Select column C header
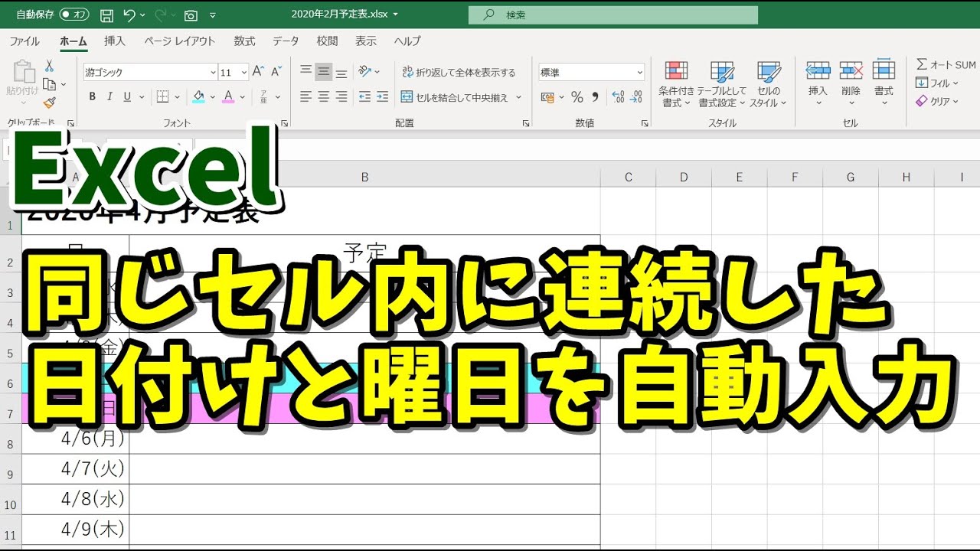 pos(629,177)
